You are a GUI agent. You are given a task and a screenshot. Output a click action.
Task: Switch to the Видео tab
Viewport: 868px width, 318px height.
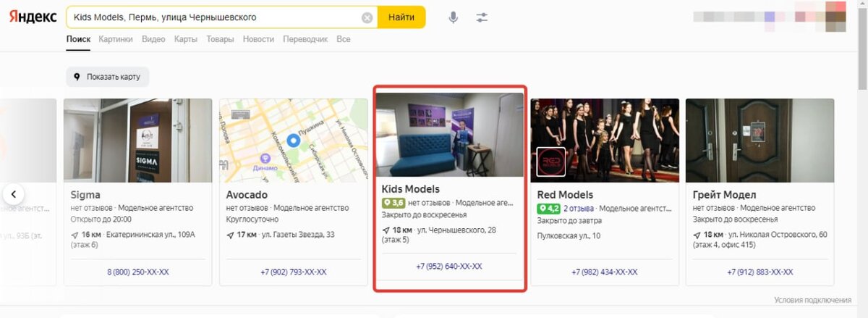pos(153,39)
